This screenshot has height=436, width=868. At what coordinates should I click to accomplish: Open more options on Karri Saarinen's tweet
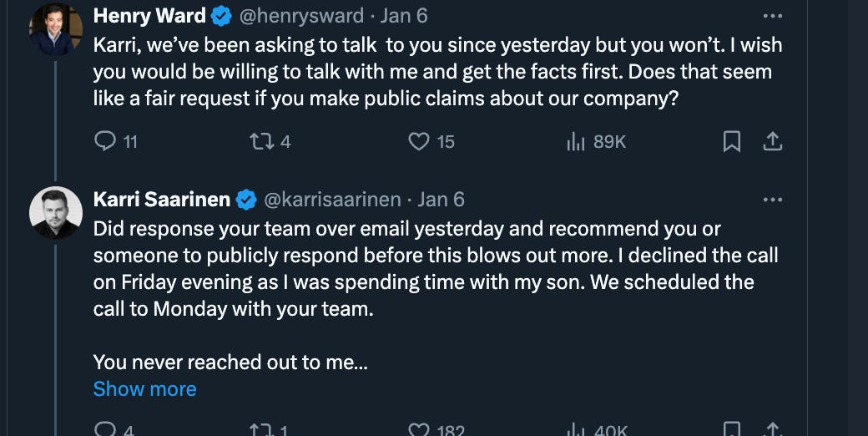773,200
